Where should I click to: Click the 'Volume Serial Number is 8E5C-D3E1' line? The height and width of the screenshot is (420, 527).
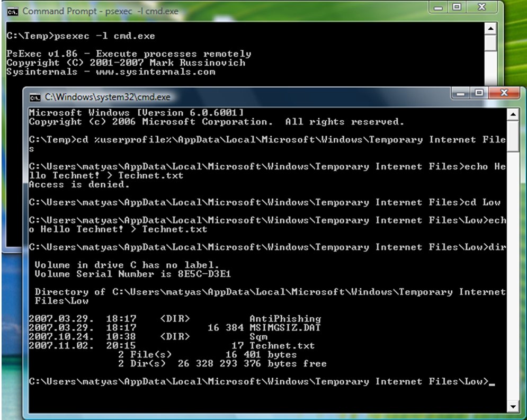point(133,274)
